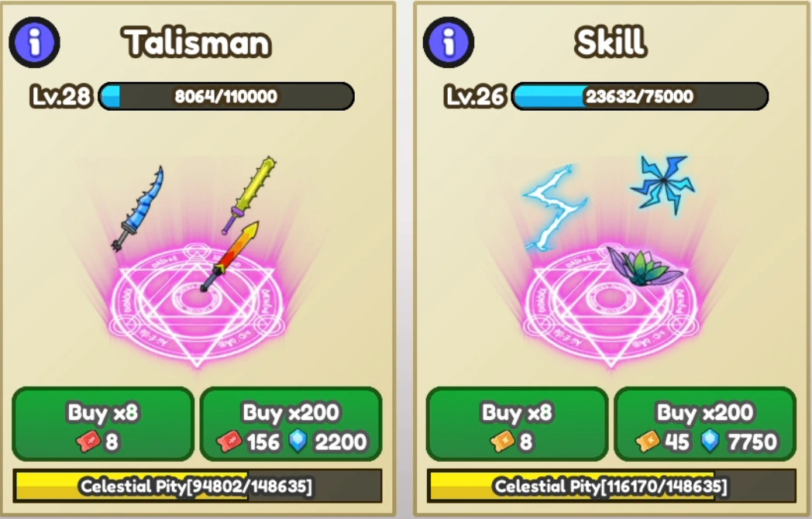
Task: Select the yellow spiked club talisman
Action: click(x=249, y=195)
